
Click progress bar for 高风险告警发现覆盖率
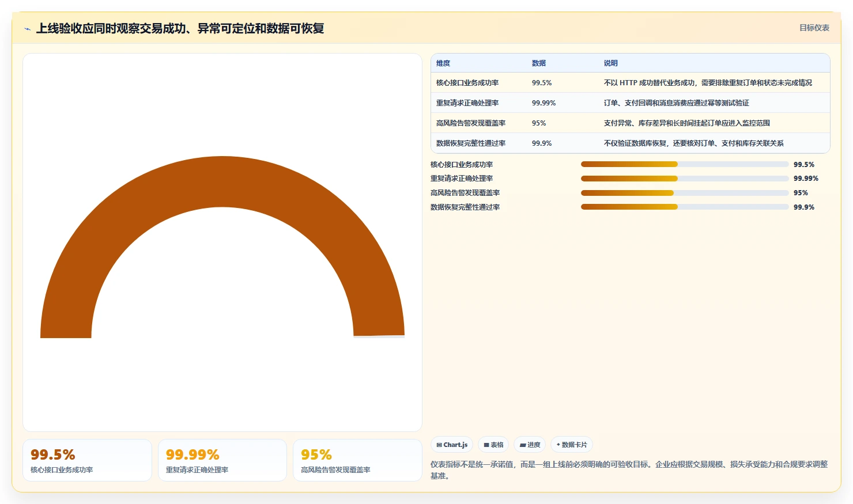685,193
